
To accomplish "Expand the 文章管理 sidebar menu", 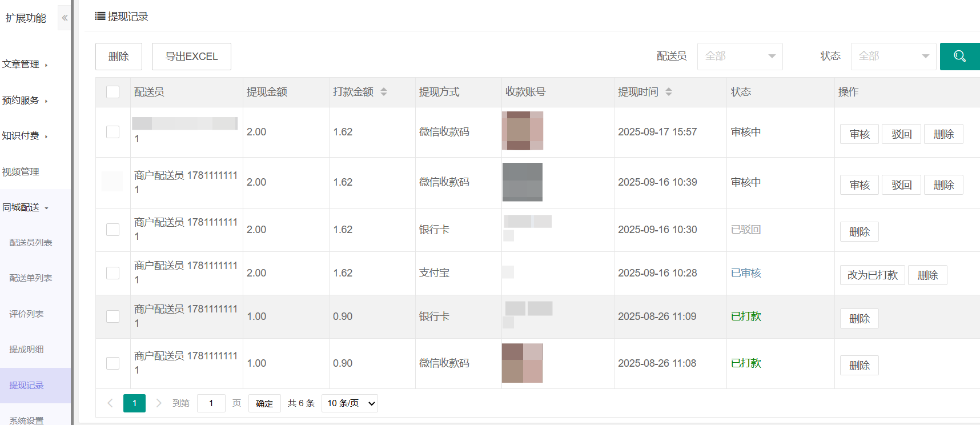I will point(25,65).
